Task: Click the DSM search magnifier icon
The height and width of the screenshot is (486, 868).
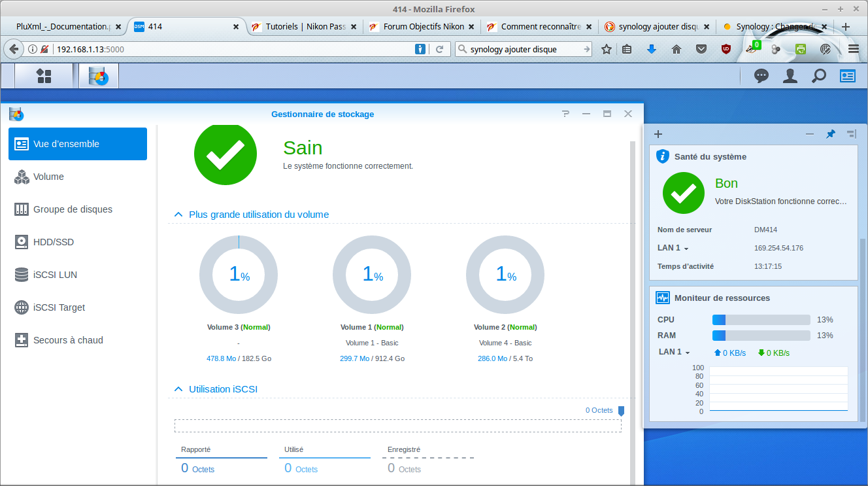Action: click(818, 76)
